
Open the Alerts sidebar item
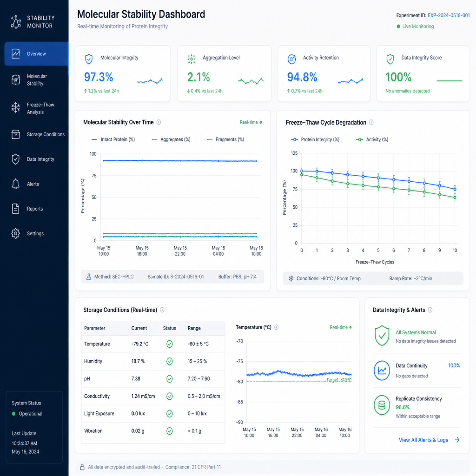tap(36, 184)
